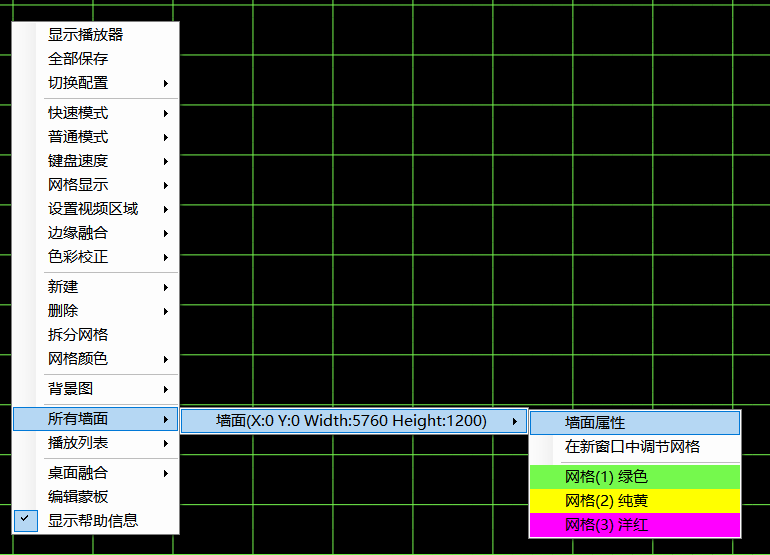This screenshot has width=770, height=555.
Task: Open the 快速模式 submenu
Action: 78,113
